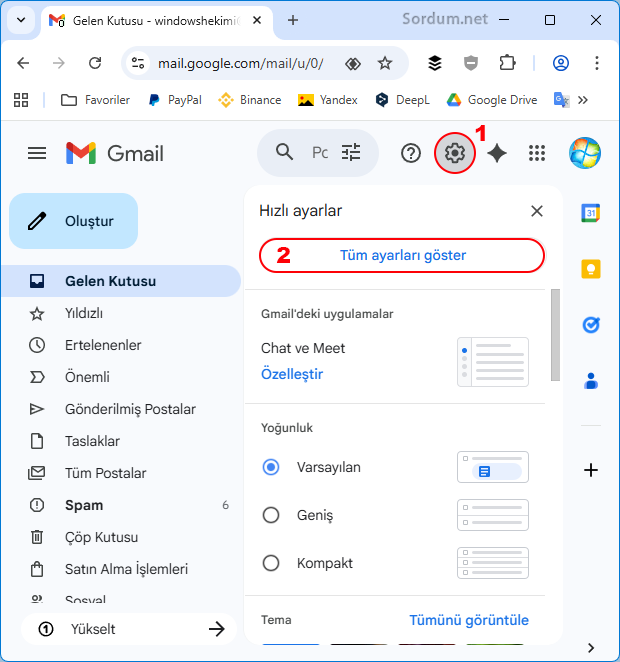This screenshot has width=620, height=662.
Task: Open Google Keep side panel icon
Action: click(591, 269)
